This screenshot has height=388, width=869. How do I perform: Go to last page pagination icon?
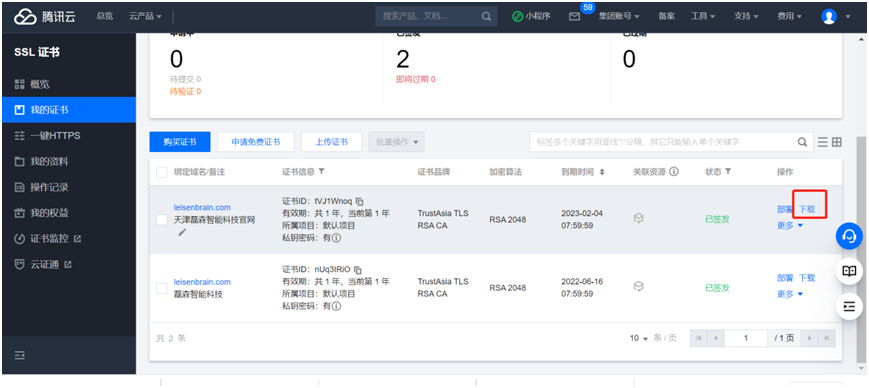click(x=826, y=338)
